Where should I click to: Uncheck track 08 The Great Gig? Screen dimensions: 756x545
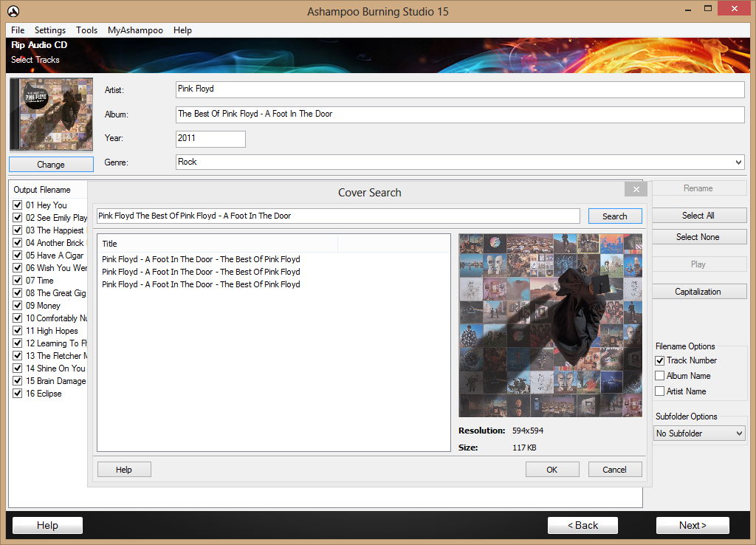coord(18,292)
